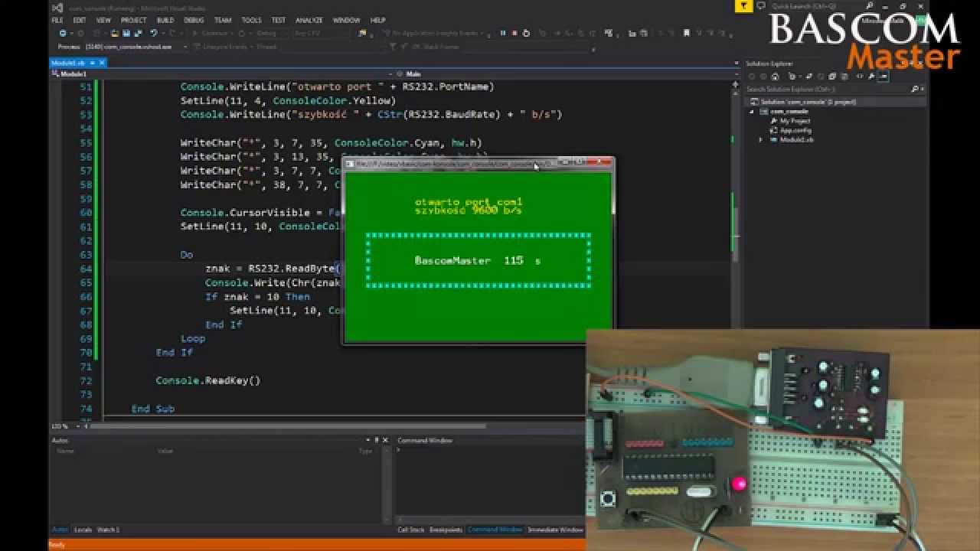Switch to the Immediate Window tab
Image resolution: width=980 pixels, height=551 pixels.
click(556, 530)
